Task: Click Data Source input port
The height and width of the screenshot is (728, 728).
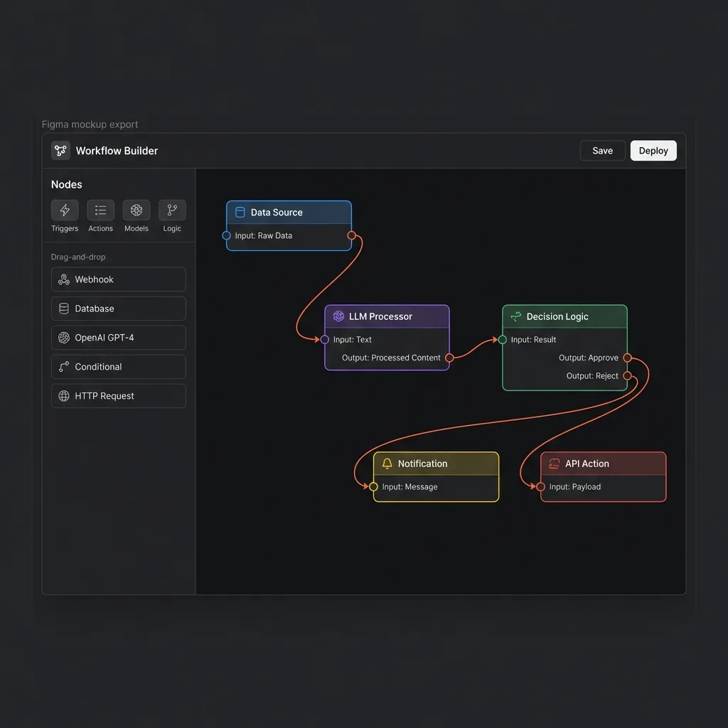Action: (226, 236)
